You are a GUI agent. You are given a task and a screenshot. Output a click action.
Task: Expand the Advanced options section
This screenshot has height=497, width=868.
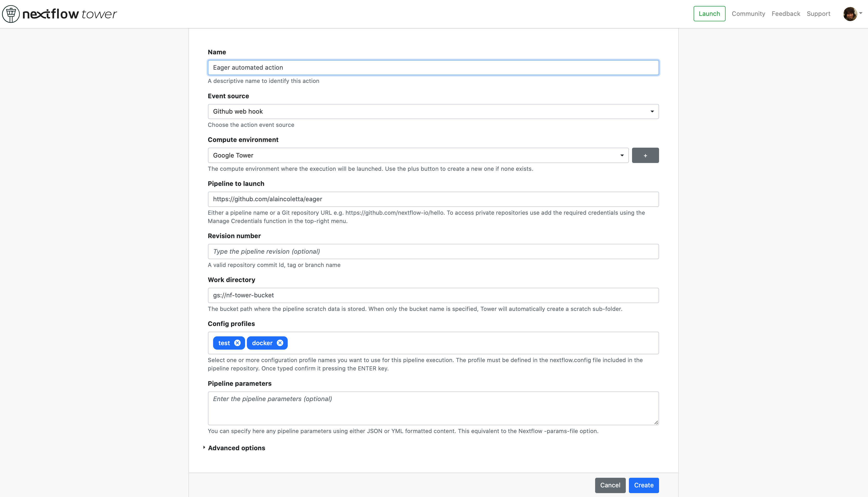[x=236, y=448]
